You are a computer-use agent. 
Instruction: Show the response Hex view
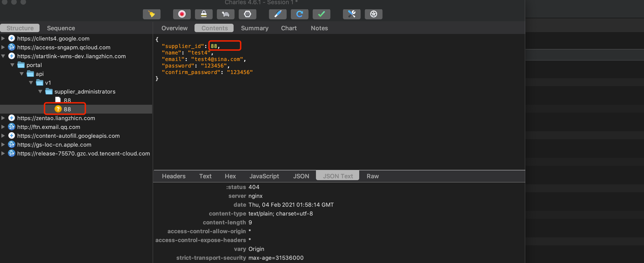[230, 176]
